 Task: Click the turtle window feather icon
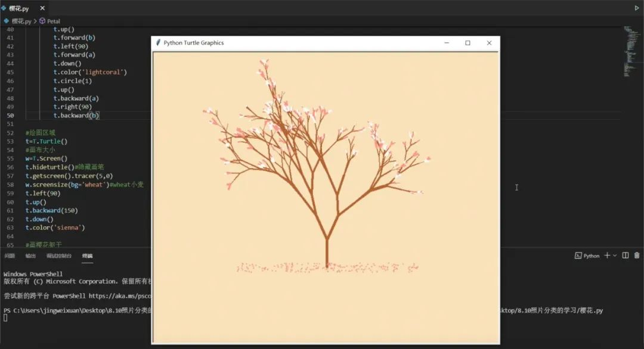pyautogui.click(x=157, y=43)
